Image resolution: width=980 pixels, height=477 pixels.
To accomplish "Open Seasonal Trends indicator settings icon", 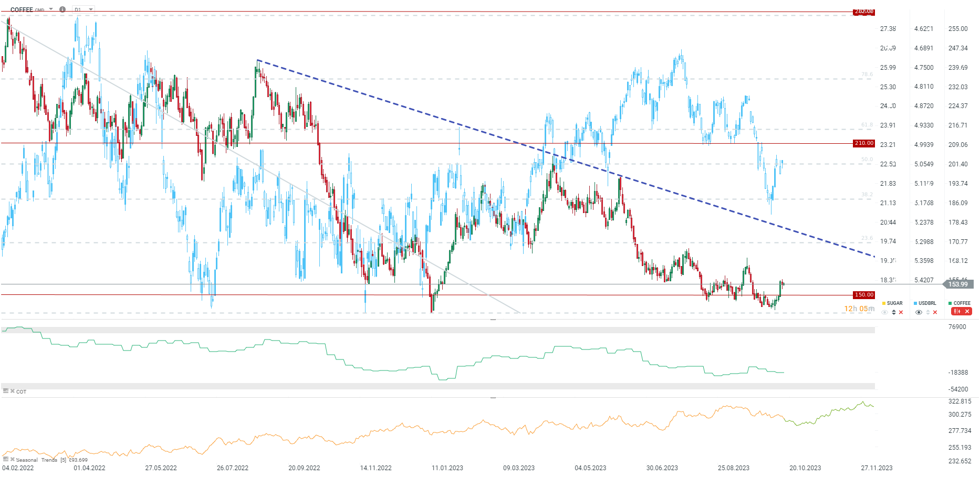I will tap(5, 459).
